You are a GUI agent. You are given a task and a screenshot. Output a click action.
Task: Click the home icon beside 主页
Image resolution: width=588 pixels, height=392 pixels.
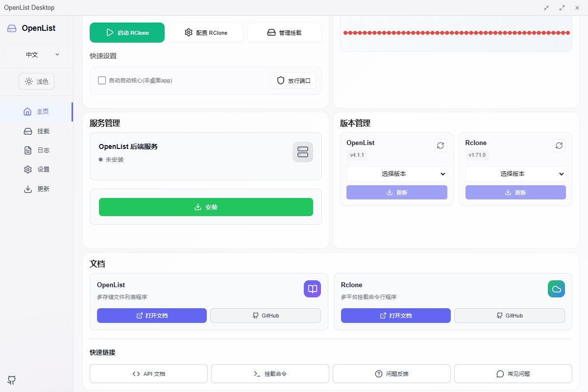tap(27, 112)
